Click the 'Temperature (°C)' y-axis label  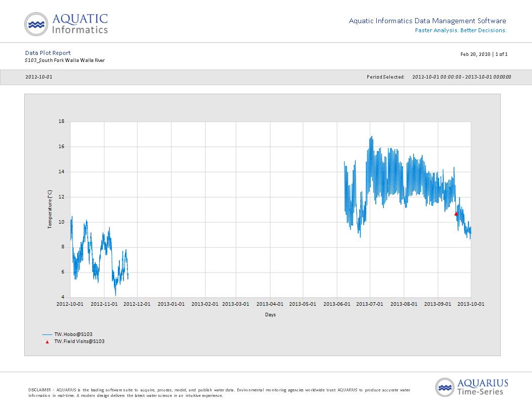pyautogui.click(x=50, y=209)
